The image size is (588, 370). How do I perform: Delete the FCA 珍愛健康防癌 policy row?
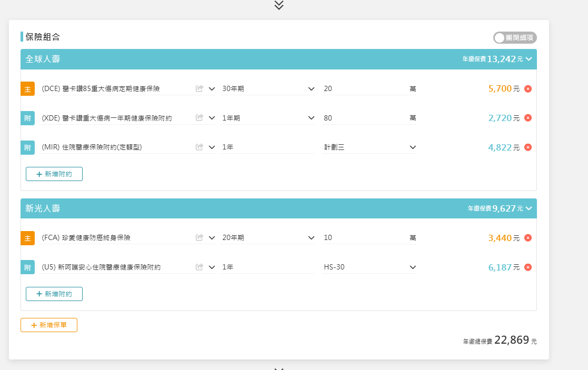tap(528, 238)
